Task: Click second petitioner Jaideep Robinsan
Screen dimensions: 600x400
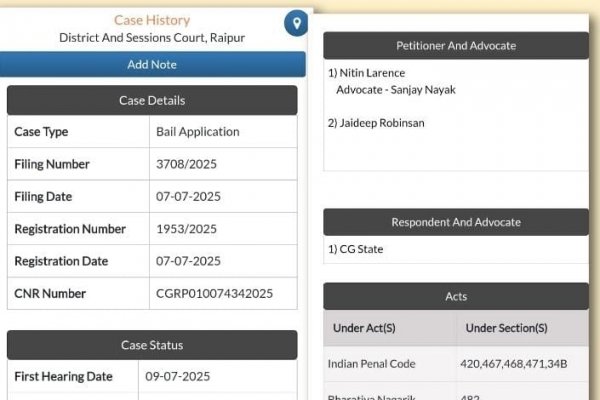Action: (382, 123)
